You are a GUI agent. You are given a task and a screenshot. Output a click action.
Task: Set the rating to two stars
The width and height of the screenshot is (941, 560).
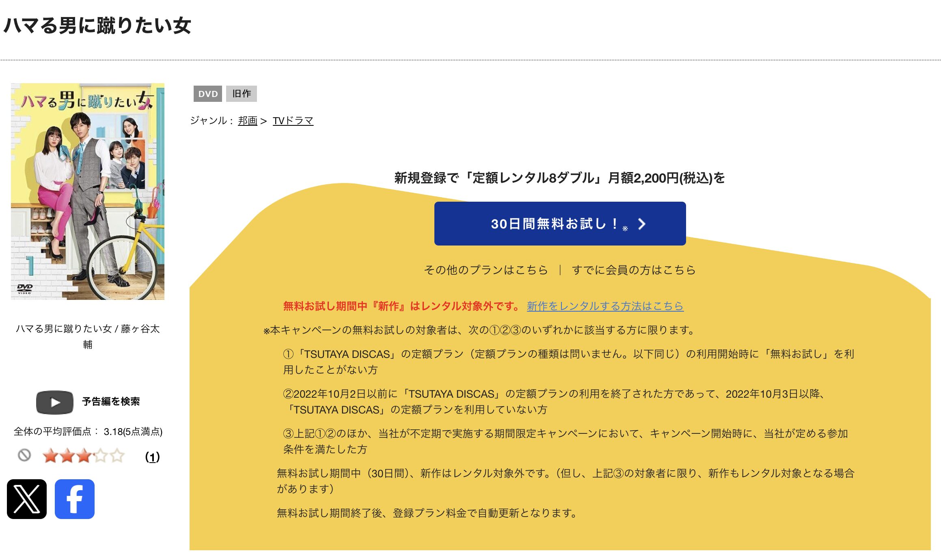coord(67,456)
